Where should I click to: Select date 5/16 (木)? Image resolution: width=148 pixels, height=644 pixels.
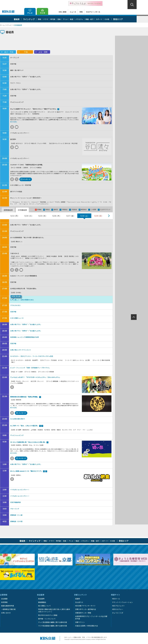56,216
